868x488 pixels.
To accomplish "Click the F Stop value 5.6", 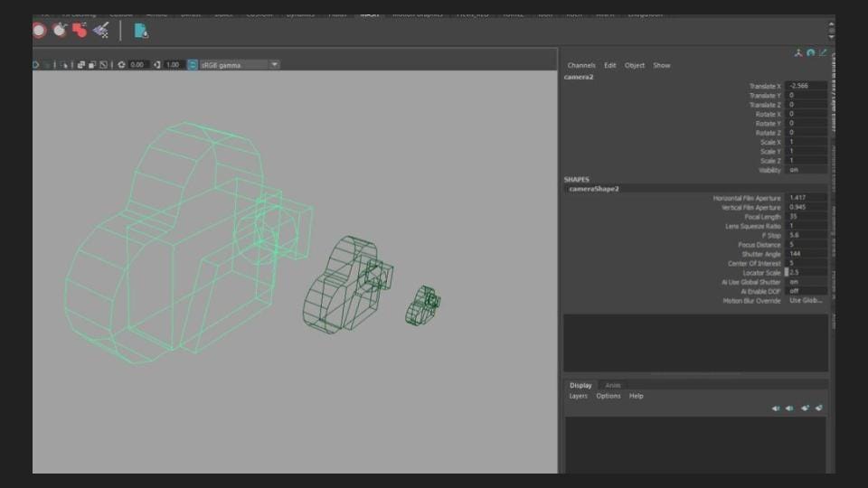I will (806, 235).
